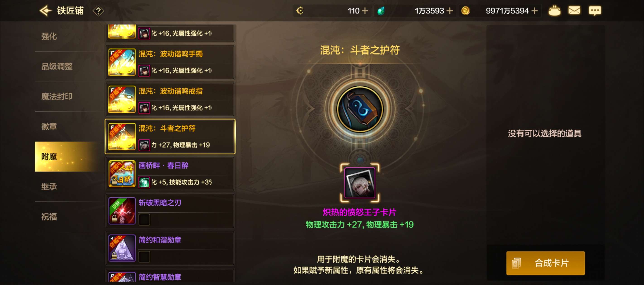Viewport: 644px width, 285px height.
Task: Choose 画桥畔·春日醉 in the list
Action: [x=170, y=174]
